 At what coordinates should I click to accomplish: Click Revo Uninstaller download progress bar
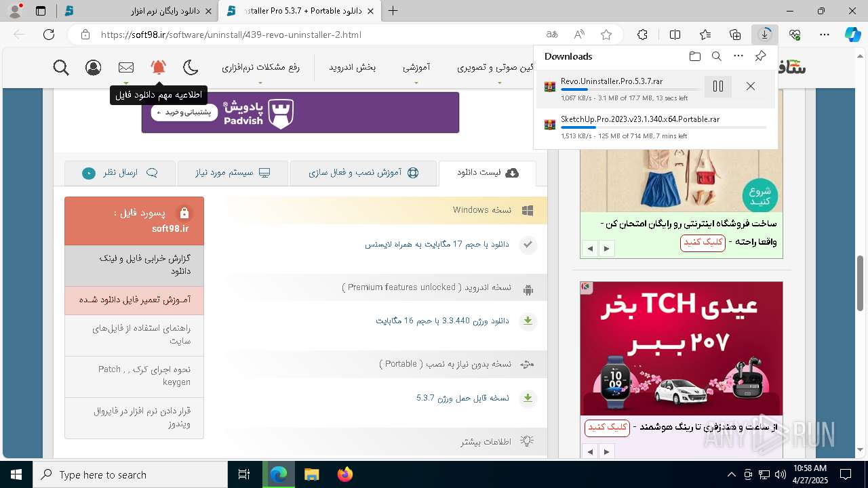click(630, 89)
